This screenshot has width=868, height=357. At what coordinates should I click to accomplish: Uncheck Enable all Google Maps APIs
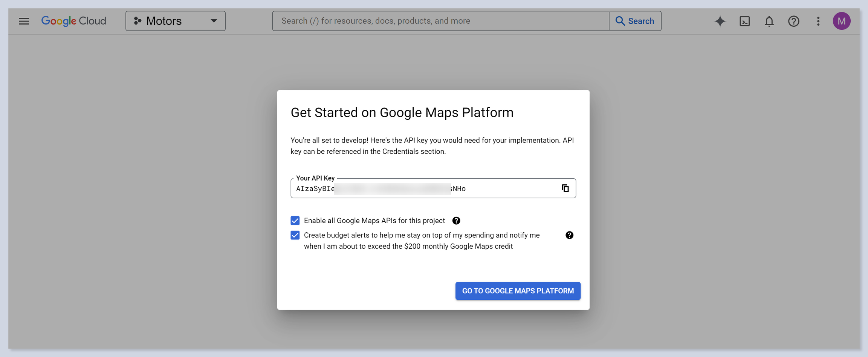[295, 221]
